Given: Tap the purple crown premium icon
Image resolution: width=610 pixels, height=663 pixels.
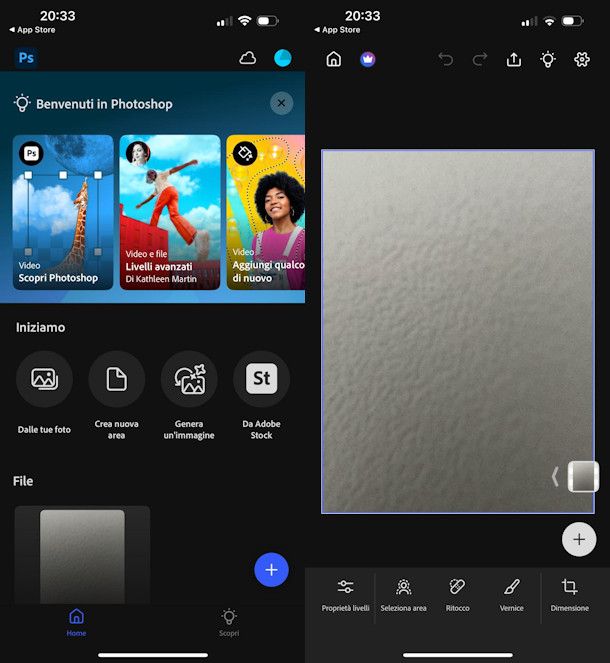Looking at the screenshot, I should click(x=368, y=60).
